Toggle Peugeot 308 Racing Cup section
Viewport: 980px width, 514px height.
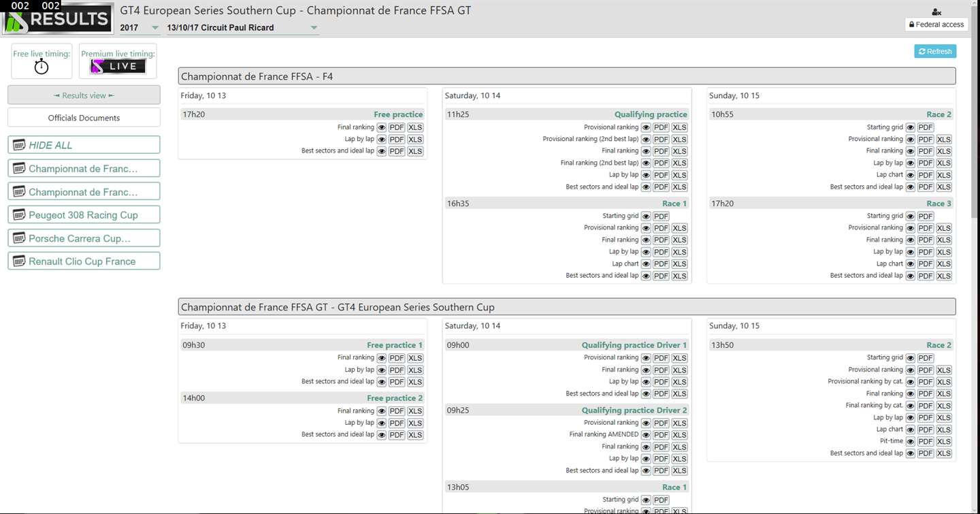click(84, 215)
